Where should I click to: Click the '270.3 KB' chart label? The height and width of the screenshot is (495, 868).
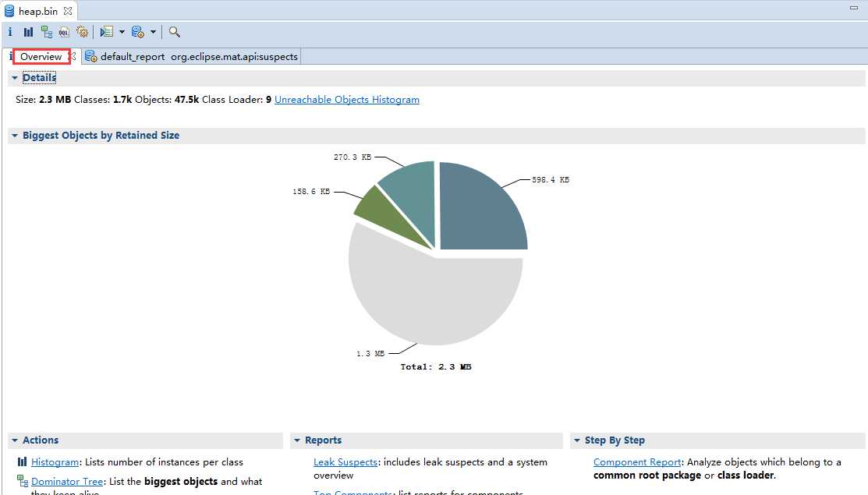pos(352,157)
